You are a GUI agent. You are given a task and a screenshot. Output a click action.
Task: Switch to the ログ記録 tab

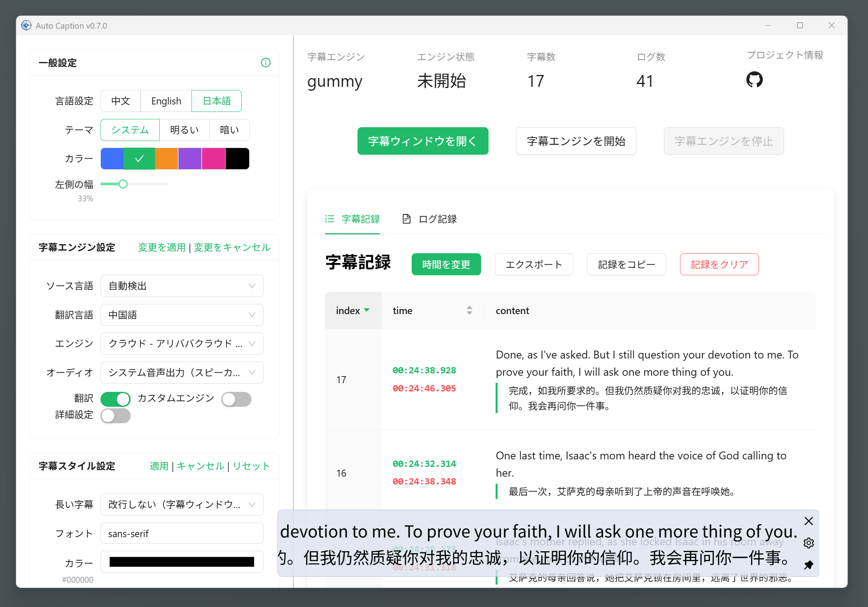click(430, 219)
